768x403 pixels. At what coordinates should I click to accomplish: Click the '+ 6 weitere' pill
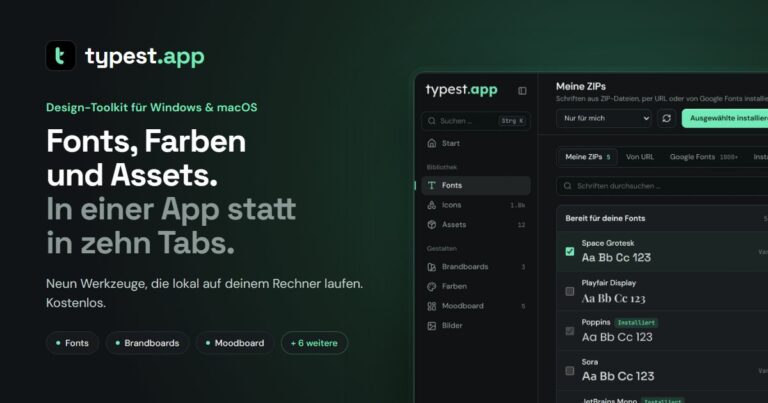[314, 343]
